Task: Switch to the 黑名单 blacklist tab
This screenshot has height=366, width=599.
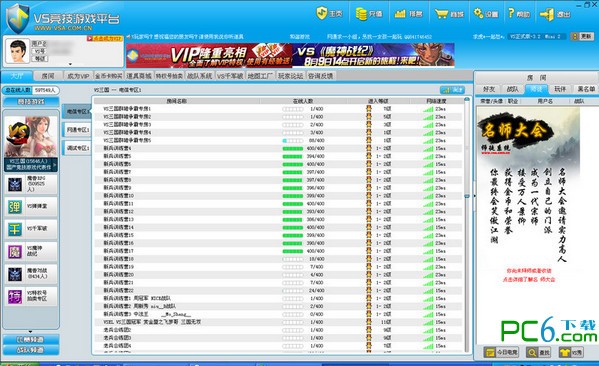Action: coord(585,89)
